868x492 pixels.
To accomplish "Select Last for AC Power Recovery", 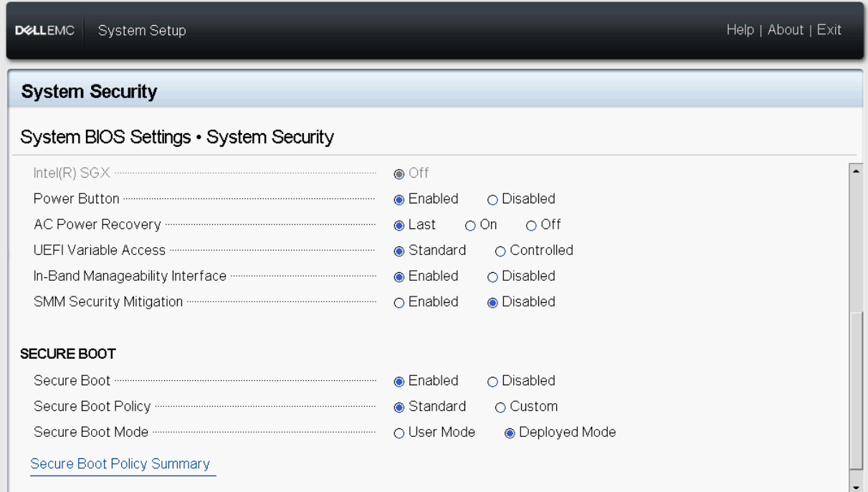I will 399,225.
